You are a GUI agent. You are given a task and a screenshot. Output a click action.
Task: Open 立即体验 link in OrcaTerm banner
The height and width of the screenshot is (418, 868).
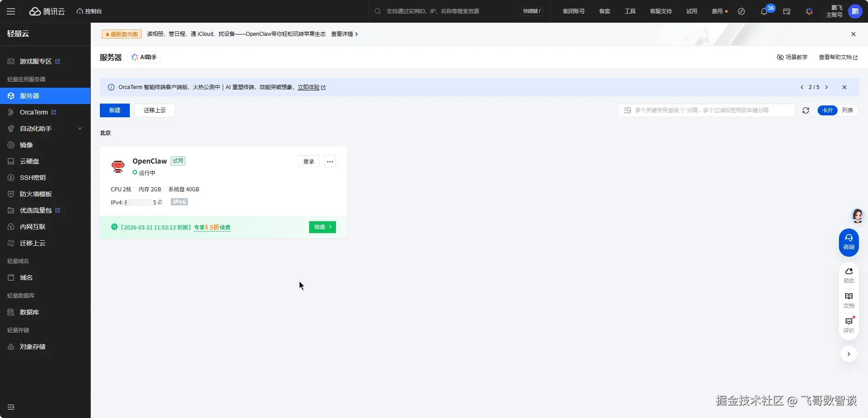[x=311, y=87]
